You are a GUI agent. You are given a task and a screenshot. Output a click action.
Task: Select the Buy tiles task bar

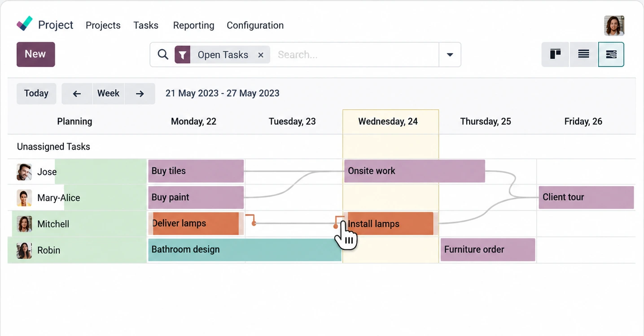click(196, 171)
